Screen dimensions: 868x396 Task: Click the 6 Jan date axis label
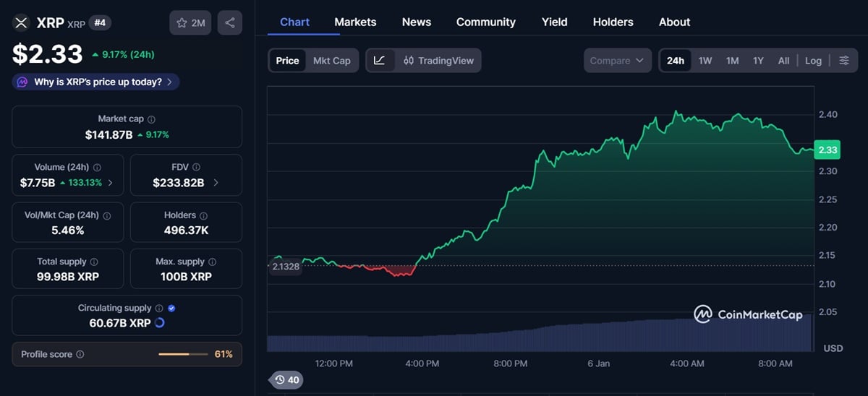(598, 363)
